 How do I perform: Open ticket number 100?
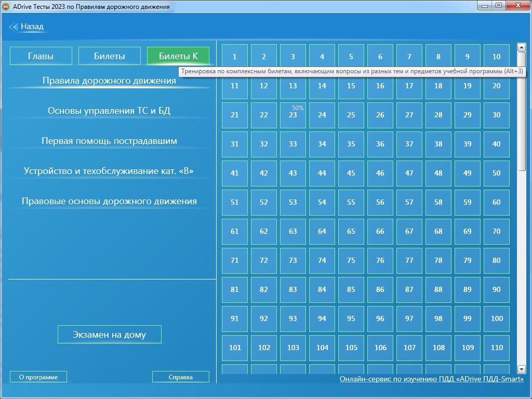[497, 318]
